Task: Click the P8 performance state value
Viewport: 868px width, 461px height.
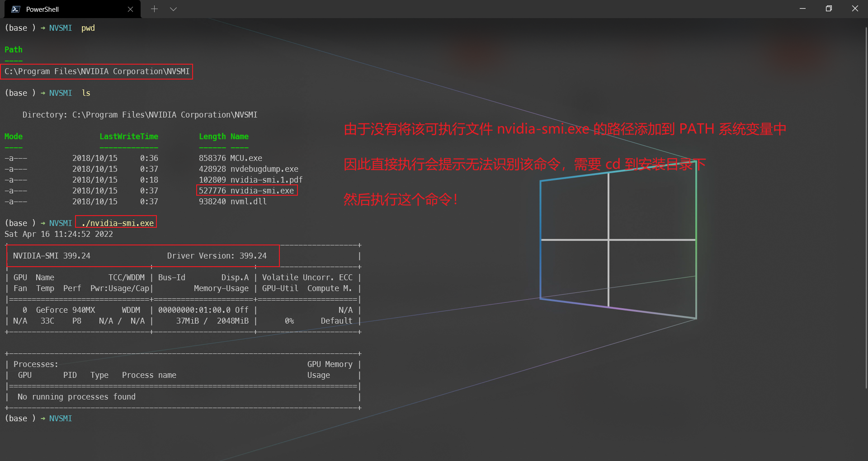Action: pos(77,321)
